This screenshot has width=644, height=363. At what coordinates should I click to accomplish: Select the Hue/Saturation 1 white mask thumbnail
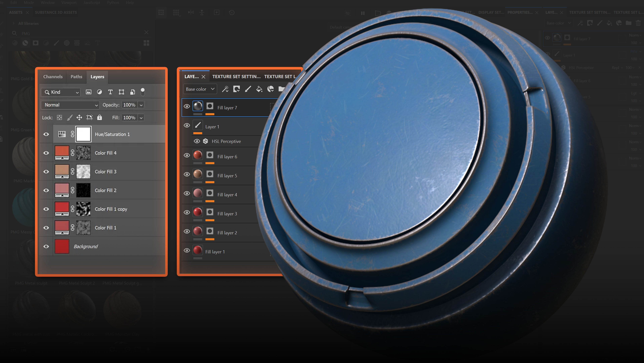click(83, 134)
